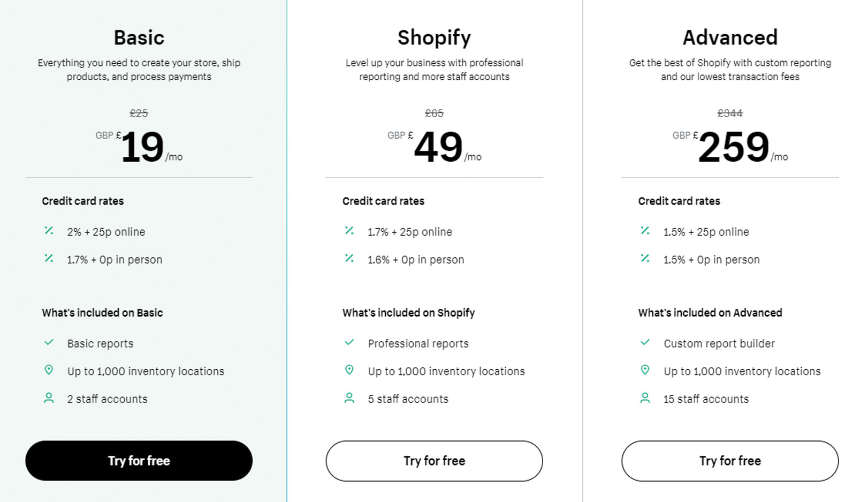Viewport: 868px width, 502px height.
Task: Click the location pin icon for Basic inventory locations
Action: click(49, 370)
